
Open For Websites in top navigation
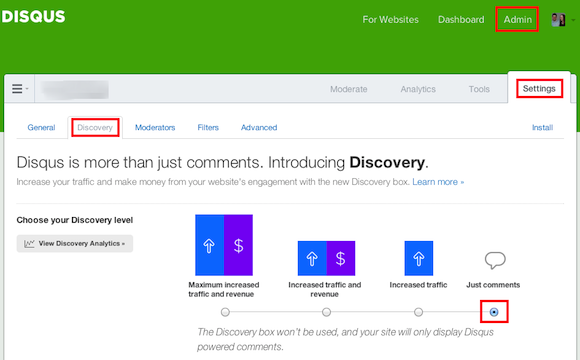[390, 20]
